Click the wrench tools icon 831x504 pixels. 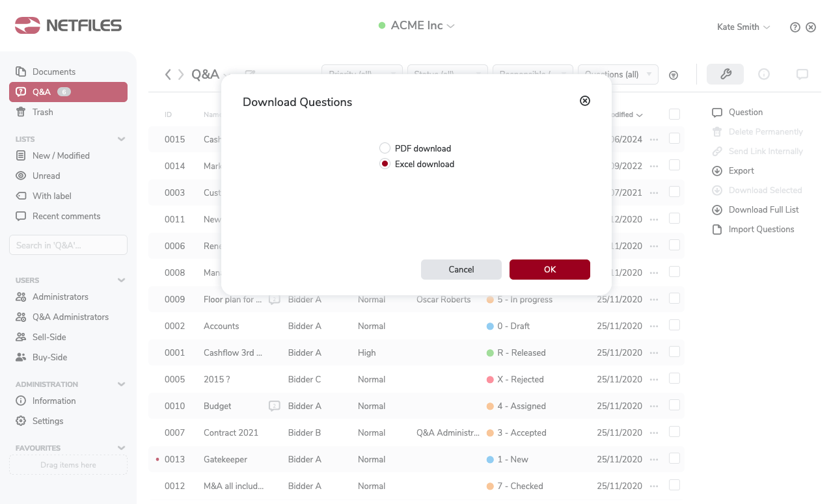click(725, 74)
